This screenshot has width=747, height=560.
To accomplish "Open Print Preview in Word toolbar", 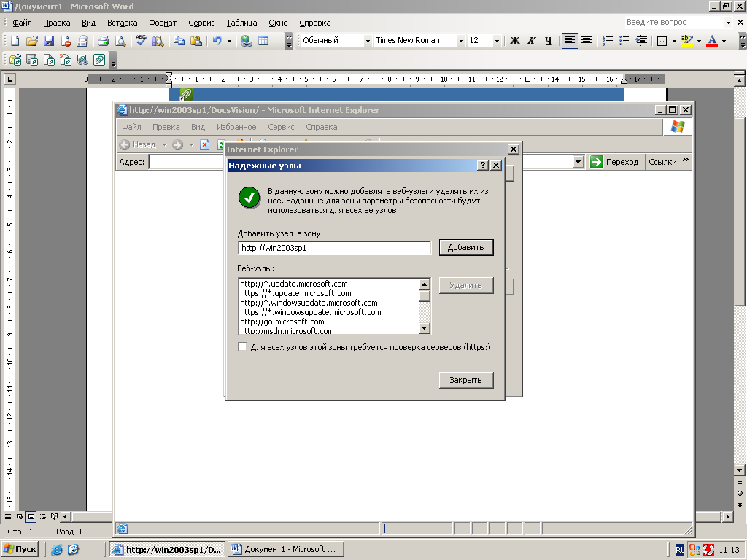I will coord(120,41).
